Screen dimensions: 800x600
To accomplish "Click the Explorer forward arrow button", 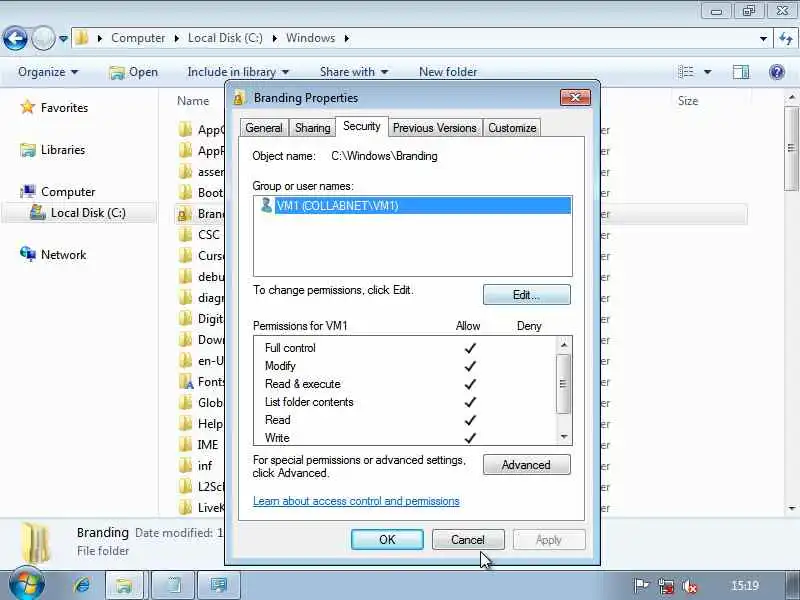I will pyautogui.click(x=43, y=38).
